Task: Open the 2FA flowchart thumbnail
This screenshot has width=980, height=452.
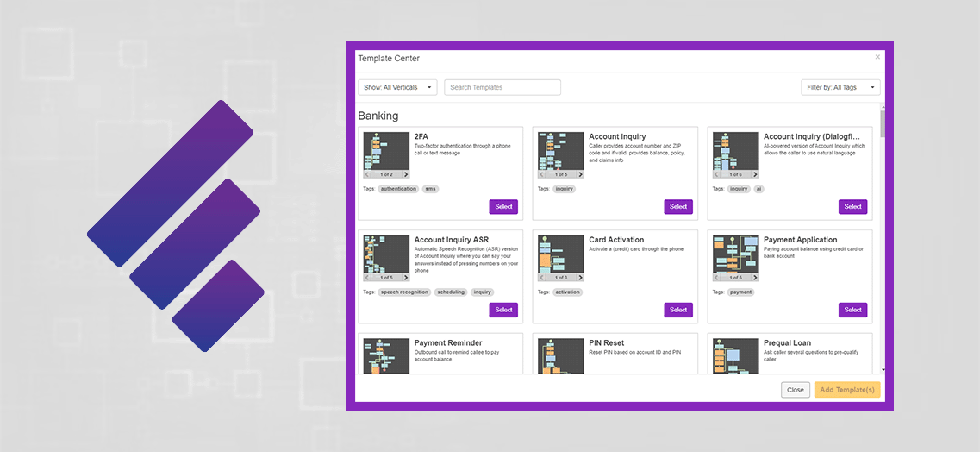Action: pyautogui.click(x=386, y=151)
